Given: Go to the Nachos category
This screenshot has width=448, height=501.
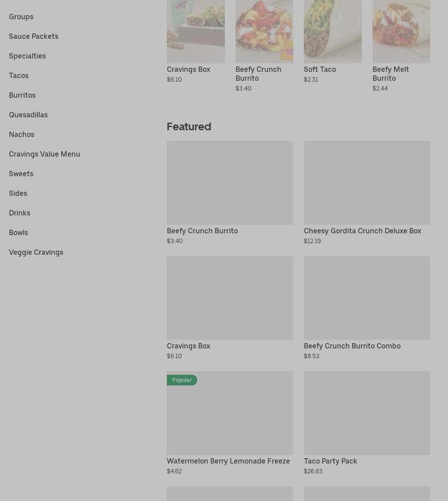Looking at the screenshot, I should 22,135.
